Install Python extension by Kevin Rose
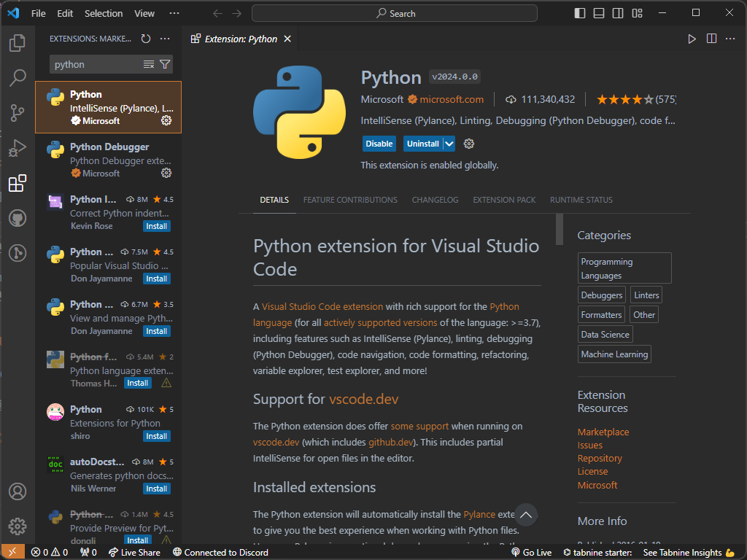Image resolution: width=747 pixels, height=560 pixels. point(156,226)
